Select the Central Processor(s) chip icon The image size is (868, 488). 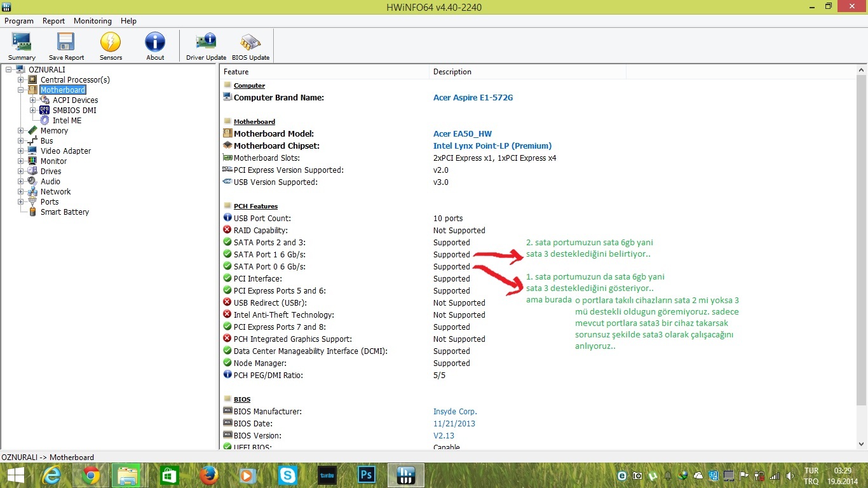(33, 79)
